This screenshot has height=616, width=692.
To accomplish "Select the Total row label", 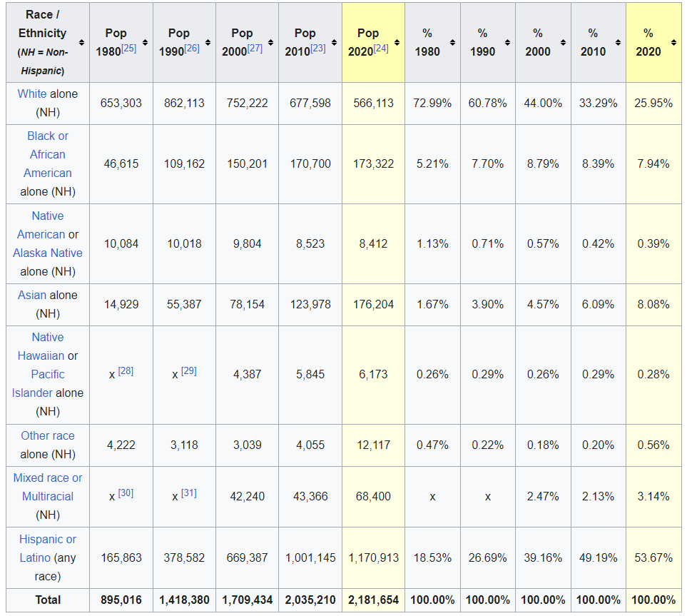I will (48, 600).
